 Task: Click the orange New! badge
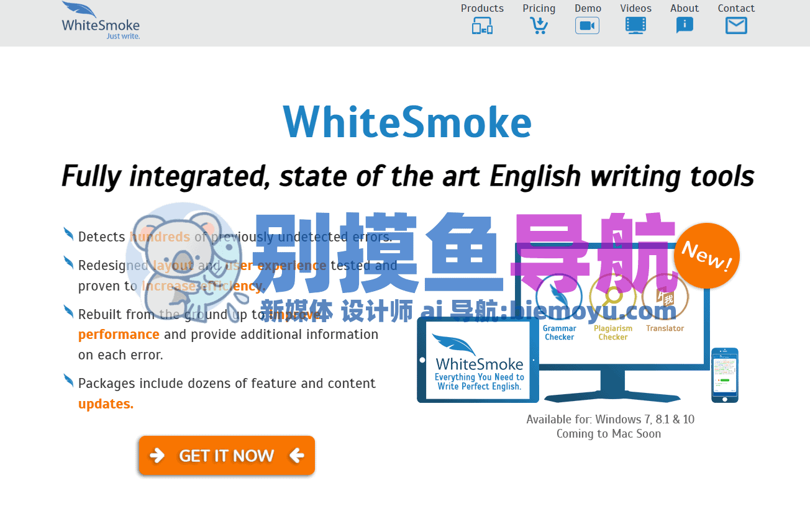click(x=707, y=255)
